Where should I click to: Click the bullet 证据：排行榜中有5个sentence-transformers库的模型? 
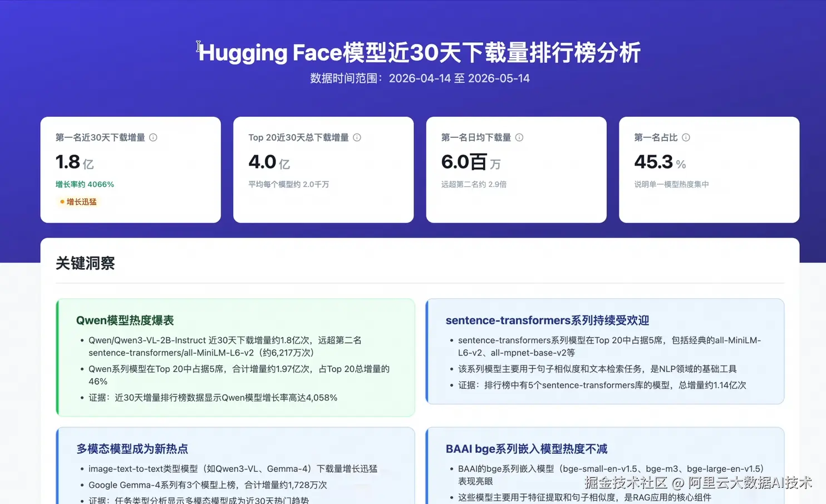tap(602, 385)
